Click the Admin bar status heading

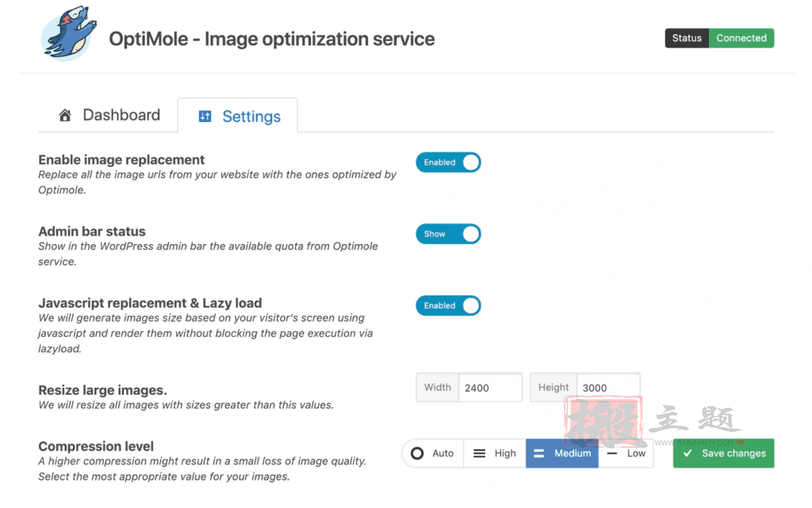pos(92,231)
